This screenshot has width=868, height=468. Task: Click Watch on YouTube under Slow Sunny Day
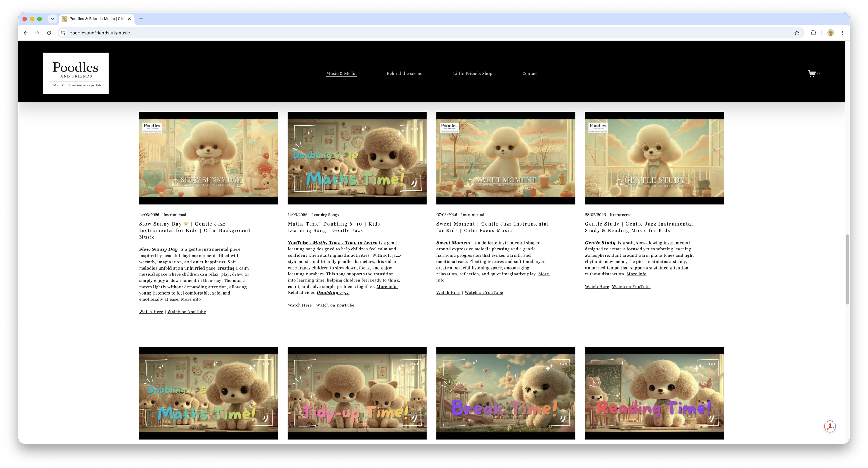(x=186, y=312)
